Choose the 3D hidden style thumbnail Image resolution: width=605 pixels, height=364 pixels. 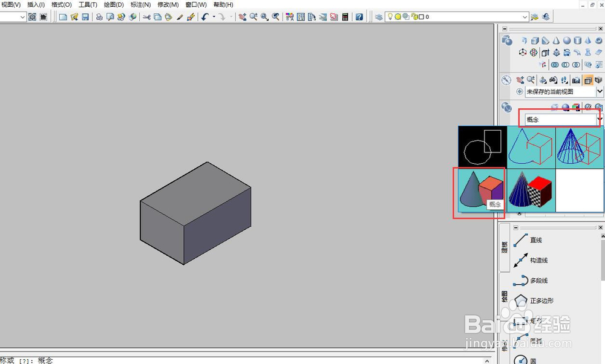pos(531,147)
